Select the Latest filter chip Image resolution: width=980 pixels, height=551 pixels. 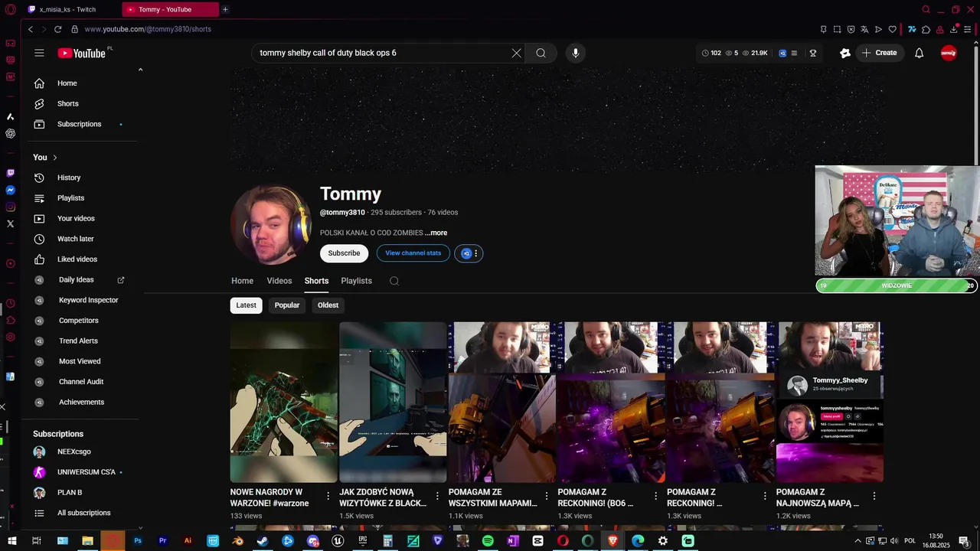pyautogui.click(x=247, y=305)
